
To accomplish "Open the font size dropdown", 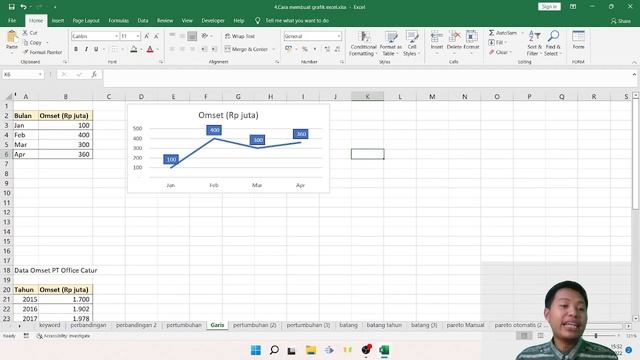I will click(x=138, y=36).
